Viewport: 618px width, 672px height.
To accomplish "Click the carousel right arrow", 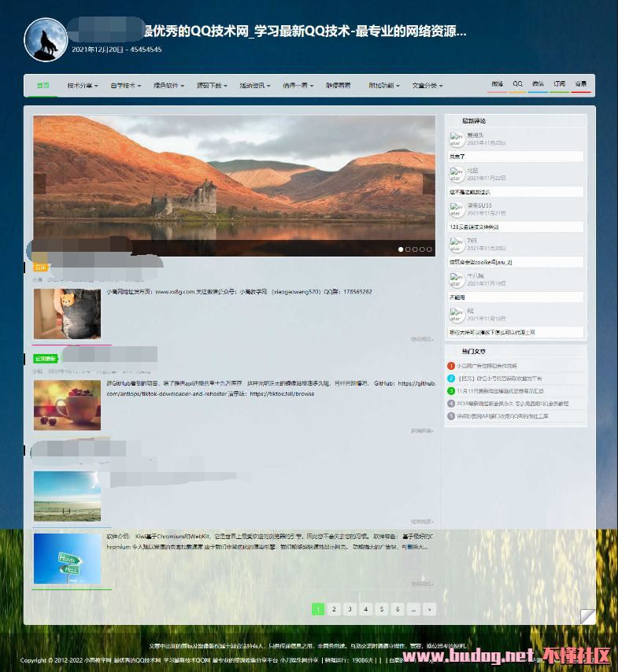I will tap(428, 184).
